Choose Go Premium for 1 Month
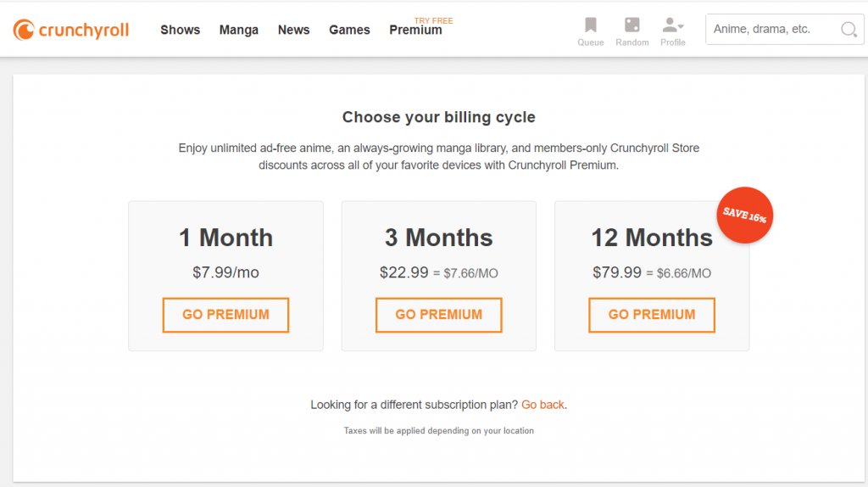Screen dimensions: 868x487 [225, 315]
